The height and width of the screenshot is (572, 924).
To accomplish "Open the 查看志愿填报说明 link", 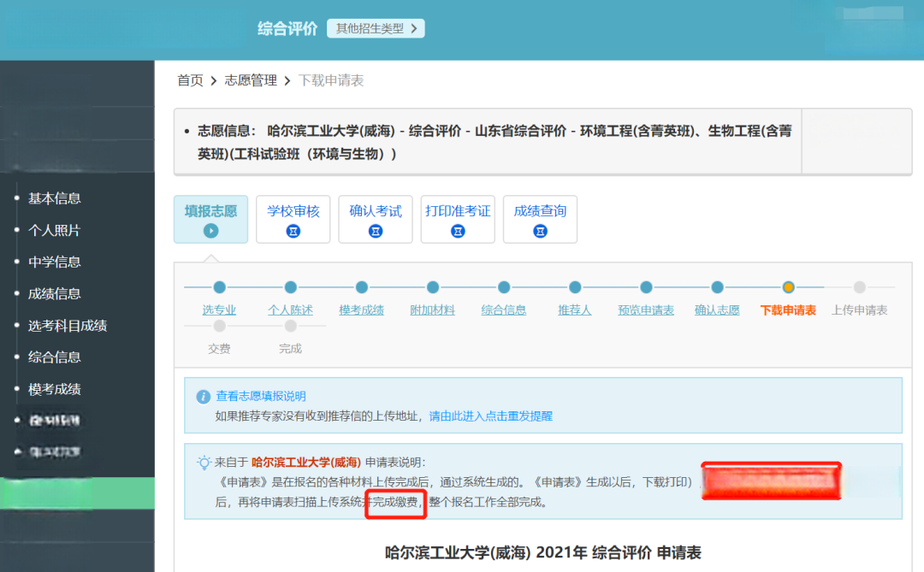I will (260, 397).
